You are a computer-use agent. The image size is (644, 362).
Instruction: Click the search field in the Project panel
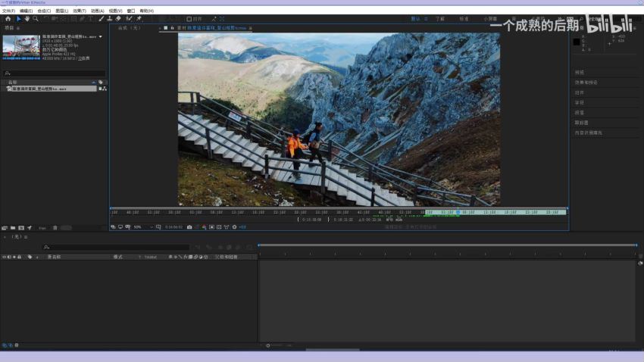coord(54,73)
